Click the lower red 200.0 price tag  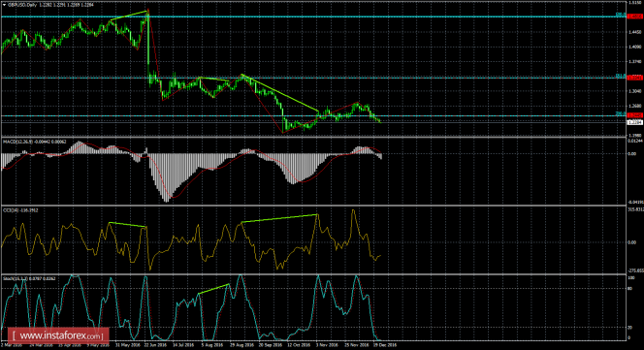[x=635, y=115]
